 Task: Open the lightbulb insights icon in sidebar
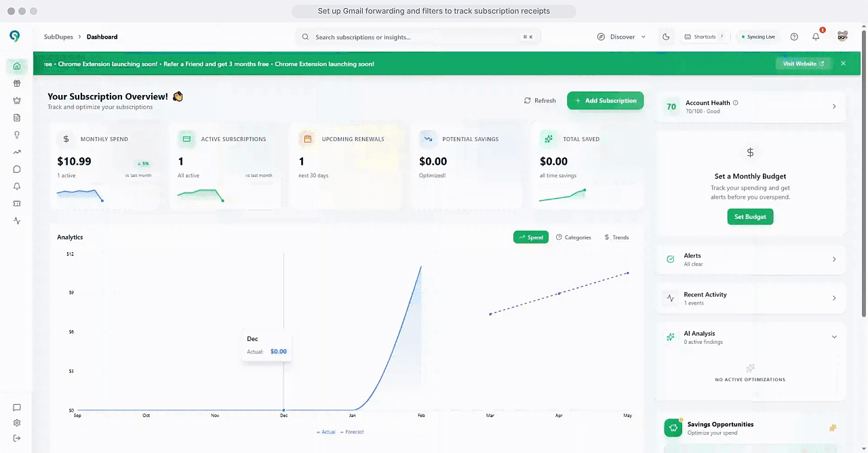tap(17, 135)
